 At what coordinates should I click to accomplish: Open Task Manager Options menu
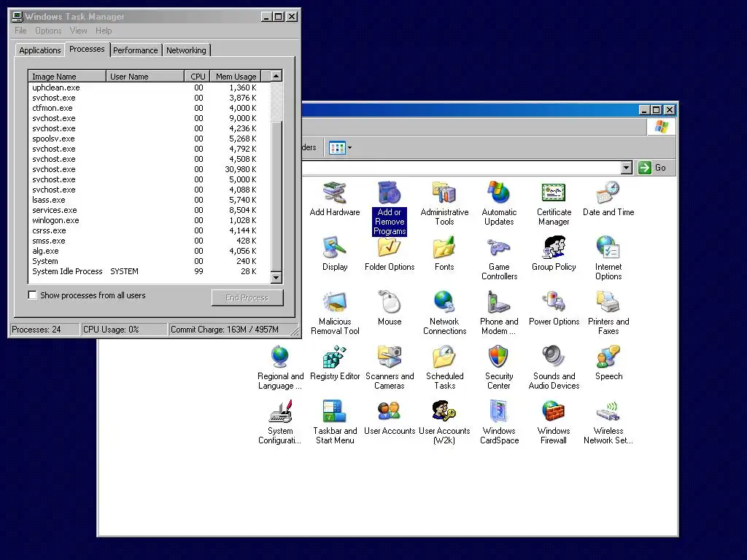[48, 31]
